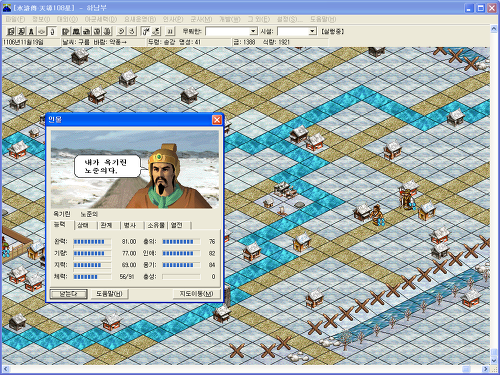This screenshot has height=375, width=500.
Task: Open the 대외(O) menu
Action: [67, 19]
